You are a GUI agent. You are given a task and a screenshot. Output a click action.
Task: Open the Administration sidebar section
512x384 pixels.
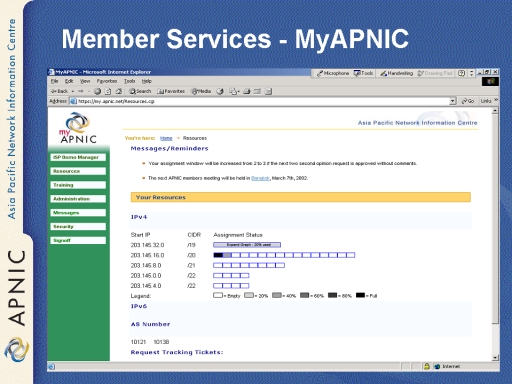78,199
